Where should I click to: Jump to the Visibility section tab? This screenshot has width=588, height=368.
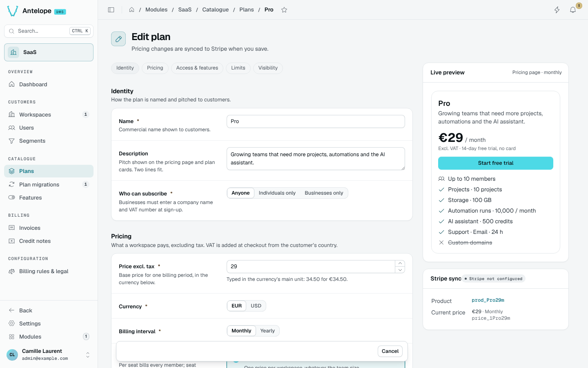point(268,68)
